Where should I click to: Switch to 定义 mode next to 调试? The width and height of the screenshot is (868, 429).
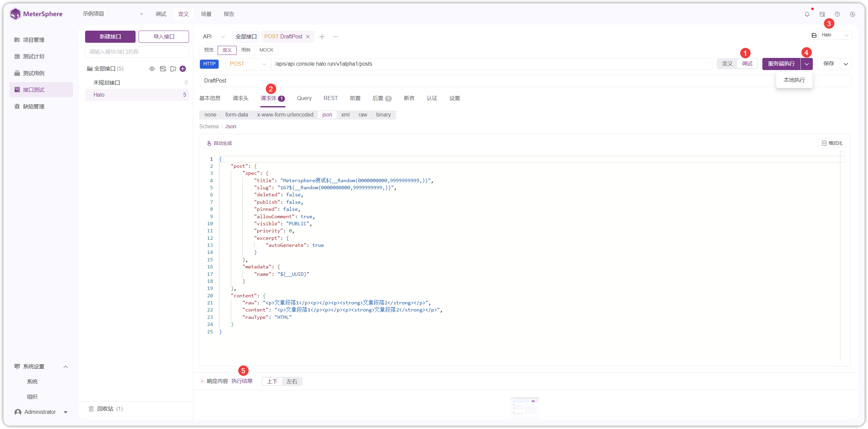(x=727, y=64)
